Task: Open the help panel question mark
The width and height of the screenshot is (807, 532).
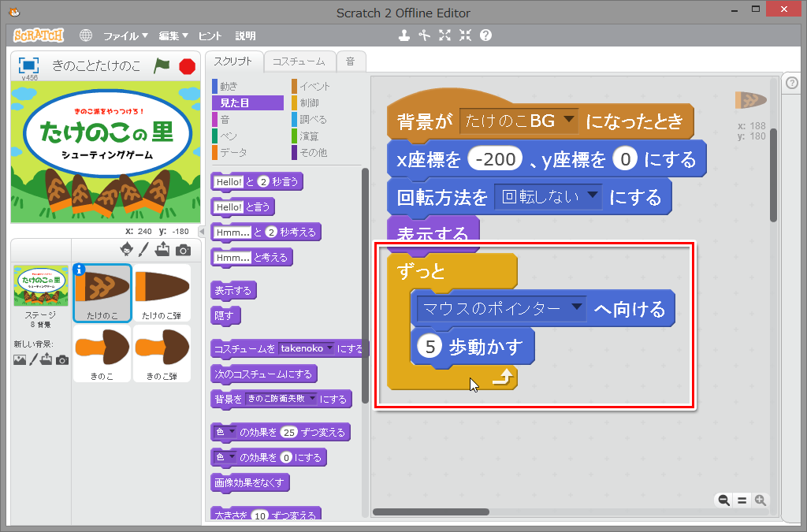Action: [x=792, y=83]
